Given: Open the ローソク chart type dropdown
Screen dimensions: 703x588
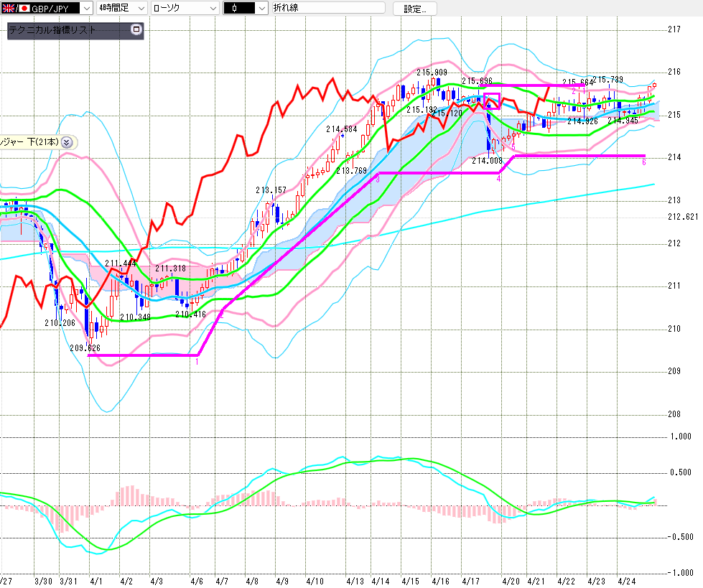Looking at the screenshot, I should pos(213,8).
